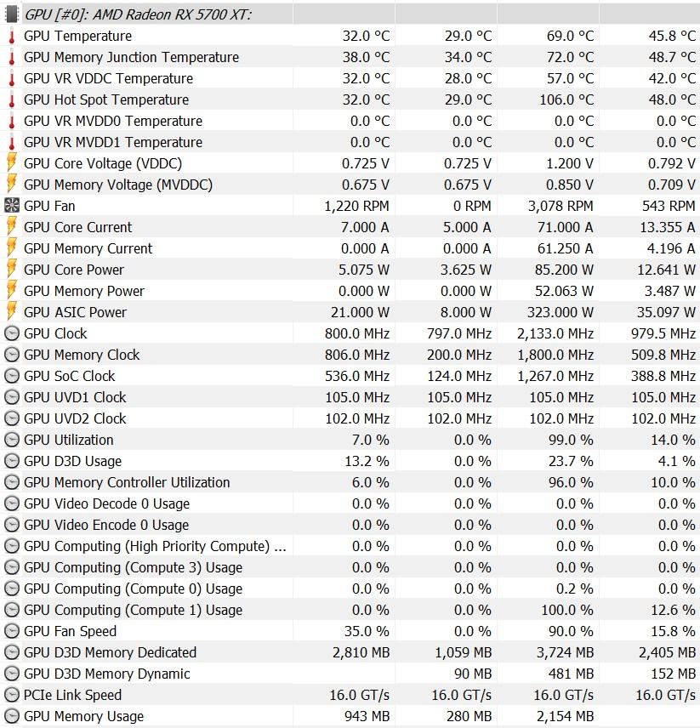Viewport: 700px width, 728px height.
Task: Click the 481 MB dynamic memory maximum
Action: 571,674
